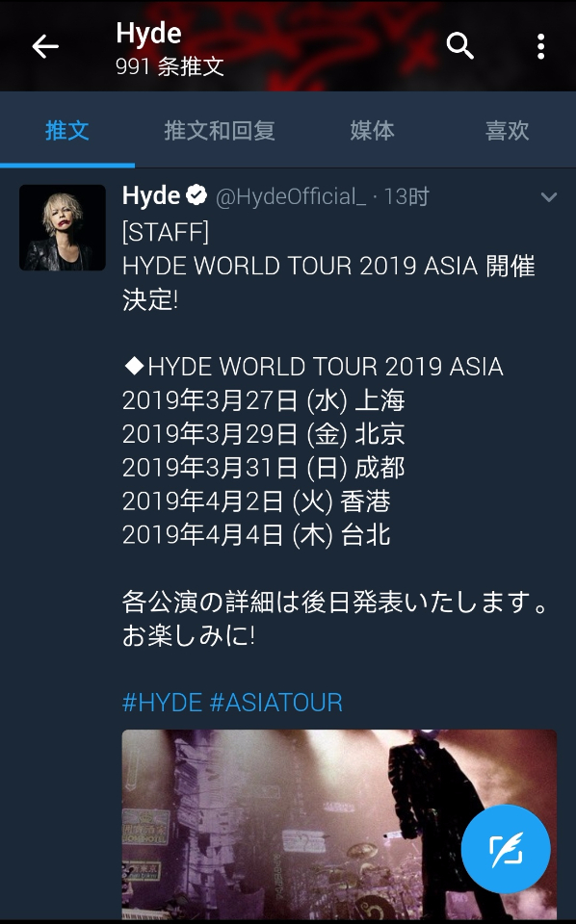Tap Hyde's profile avatar in tweet
Screen dimensions: 576x924
63,228
